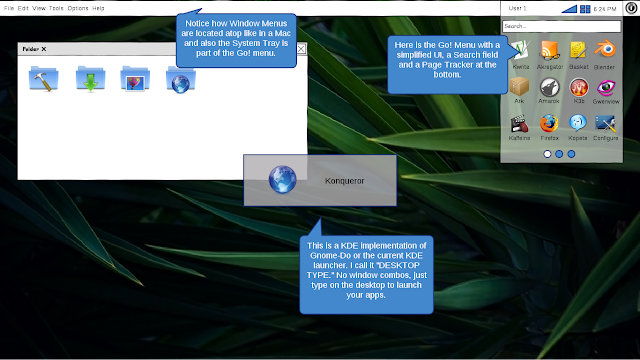
Task: Open the View menu
Action: click(39, 8)
